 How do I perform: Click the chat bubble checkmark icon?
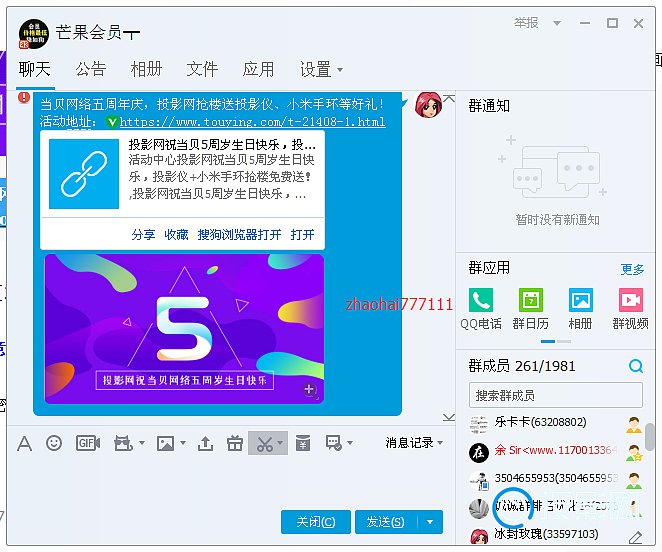(334, 443)
